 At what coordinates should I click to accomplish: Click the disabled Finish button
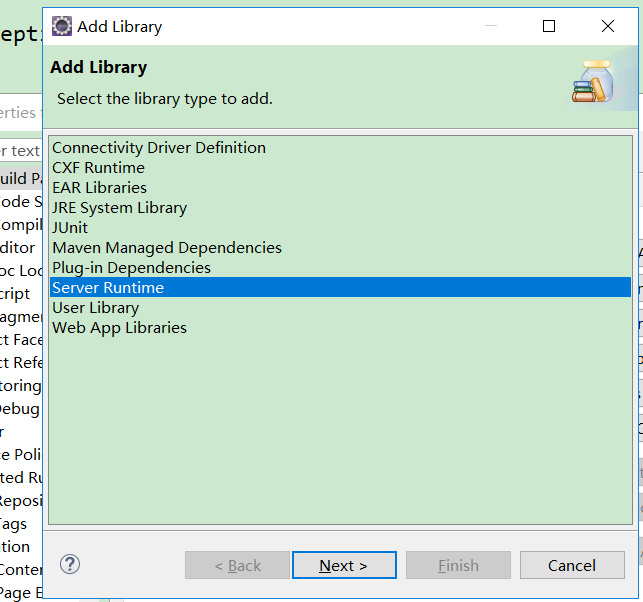click(x=458, y=565)
